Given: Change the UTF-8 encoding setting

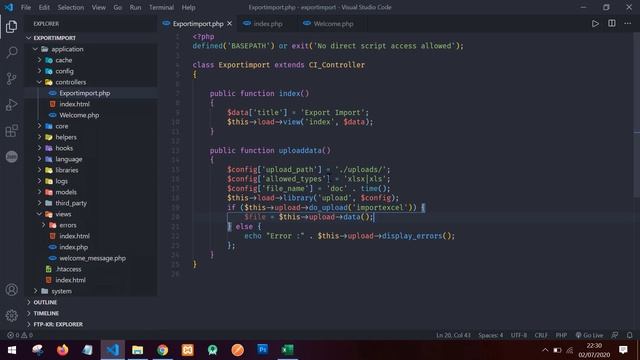Looking at the screenshot, I should coord(519,335).
